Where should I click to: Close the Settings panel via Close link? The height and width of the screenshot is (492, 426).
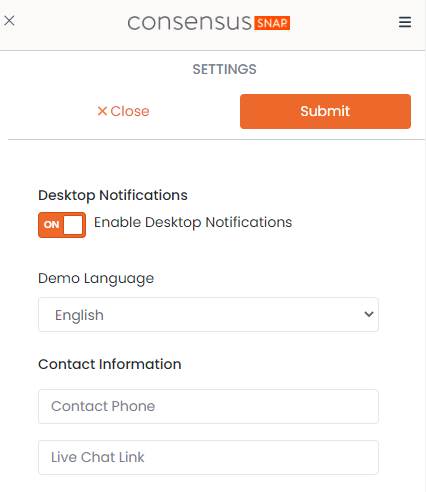pos(123,111)
